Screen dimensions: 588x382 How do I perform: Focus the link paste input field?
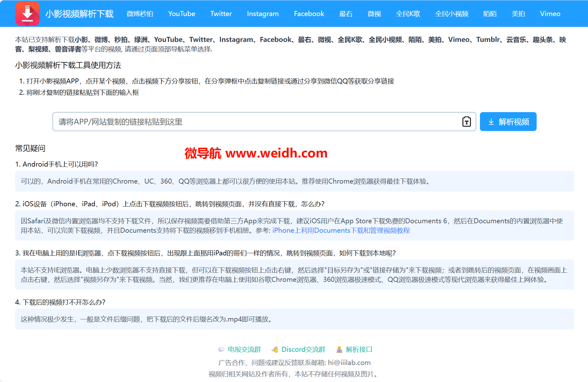pos(264,122)
